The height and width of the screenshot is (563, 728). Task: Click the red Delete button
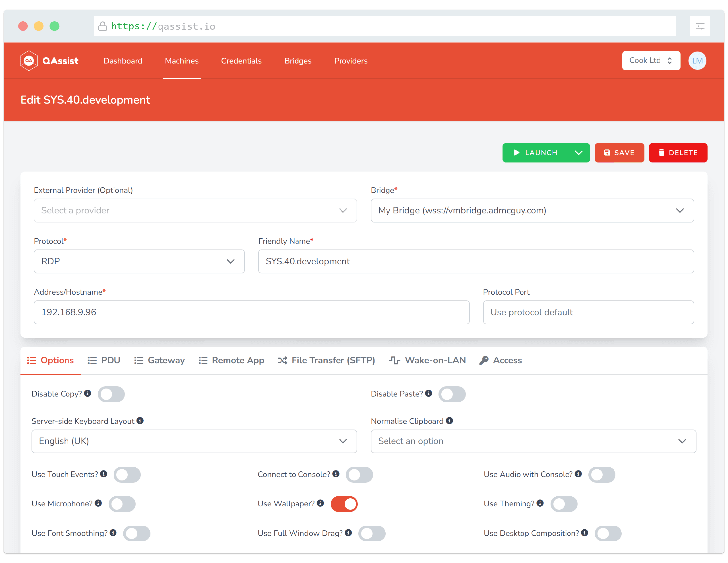point(678,152)
